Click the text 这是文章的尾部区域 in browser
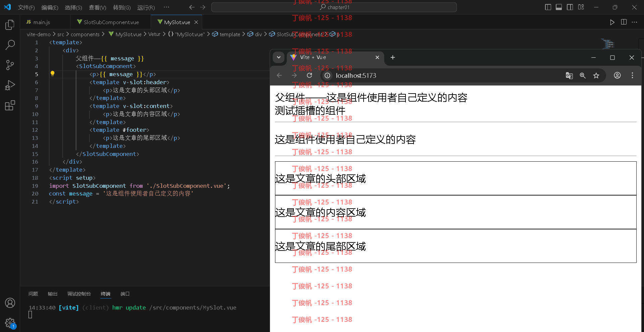Image resolution: width=644 pixels, height=332 pixels. tap(320, 246)
